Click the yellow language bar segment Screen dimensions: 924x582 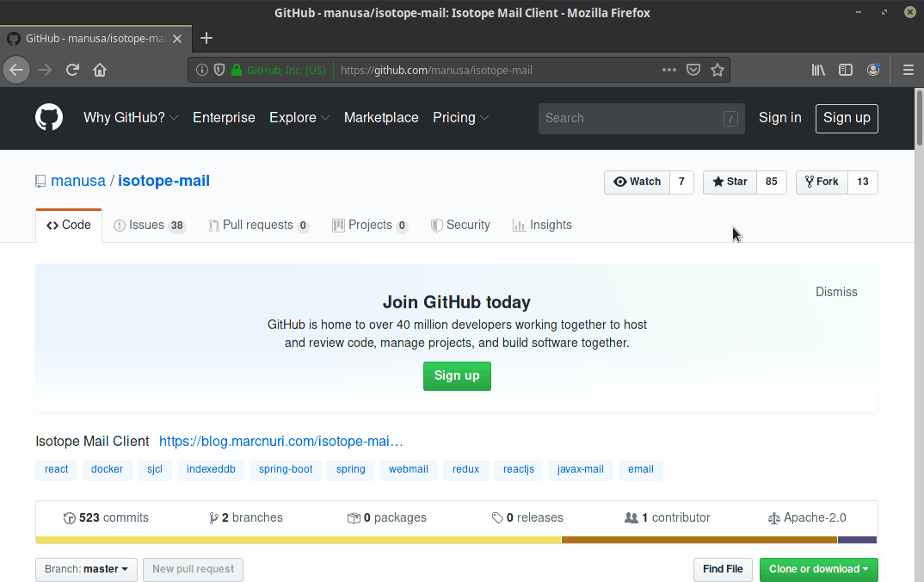[x=299, y=540]
